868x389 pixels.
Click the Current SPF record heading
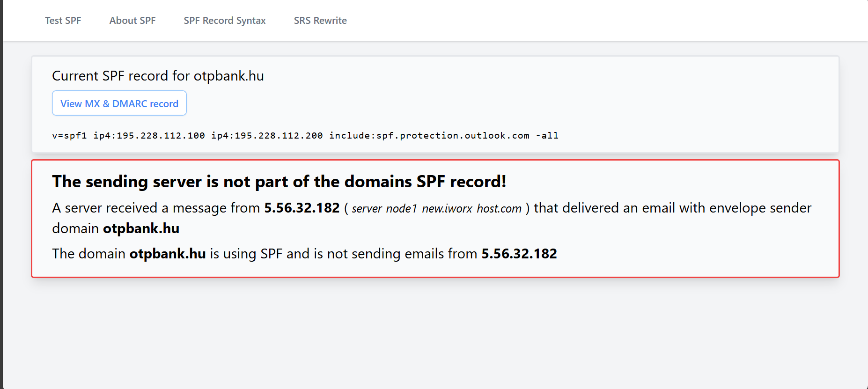158,76
